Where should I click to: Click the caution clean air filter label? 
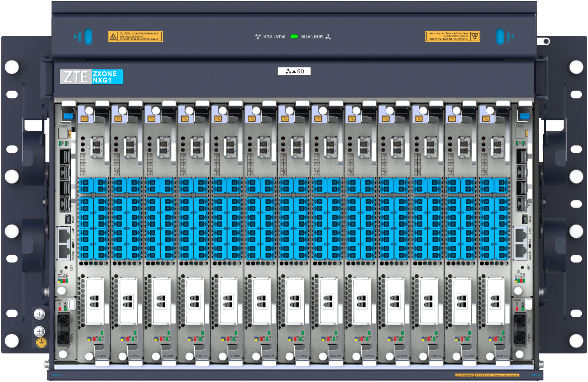click(487, 375)
